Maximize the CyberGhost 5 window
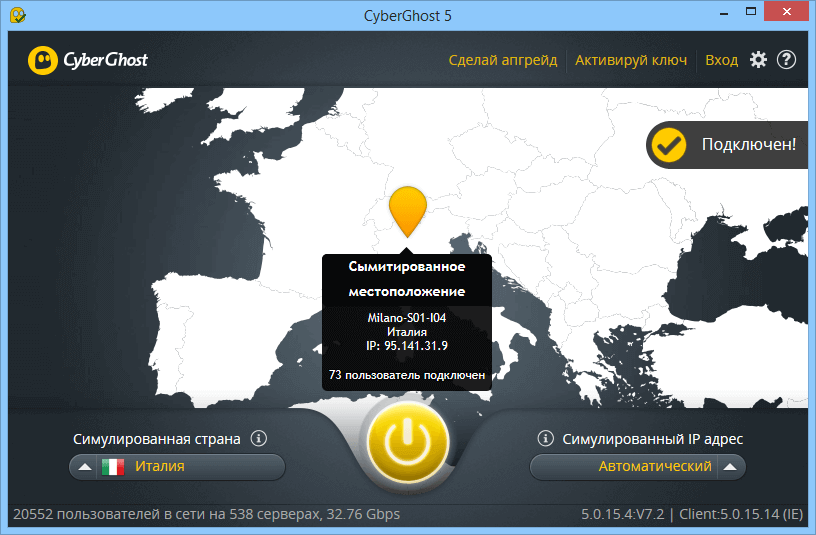Screen dimensions: 816x535 pos(750,12)
